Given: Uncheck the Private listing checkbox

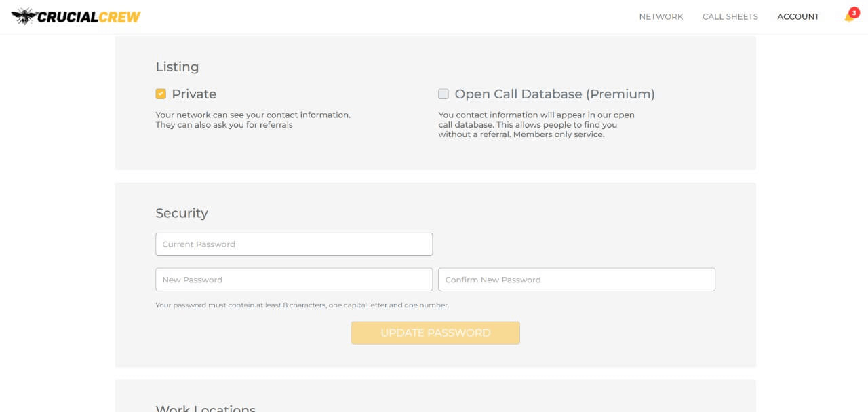Looking at the screenshot, I should (x=161, y=94).
